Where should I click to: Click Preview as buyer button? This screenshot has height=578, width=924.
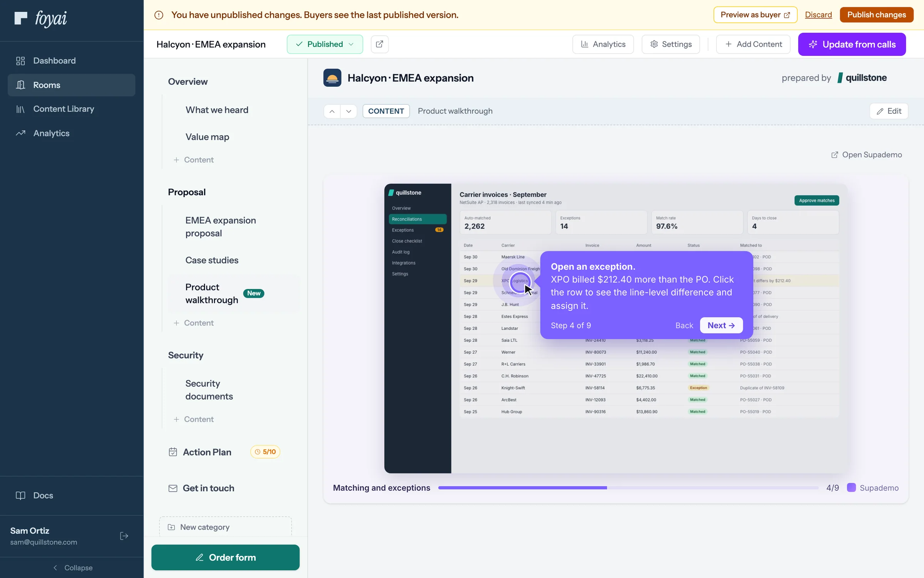755,15
